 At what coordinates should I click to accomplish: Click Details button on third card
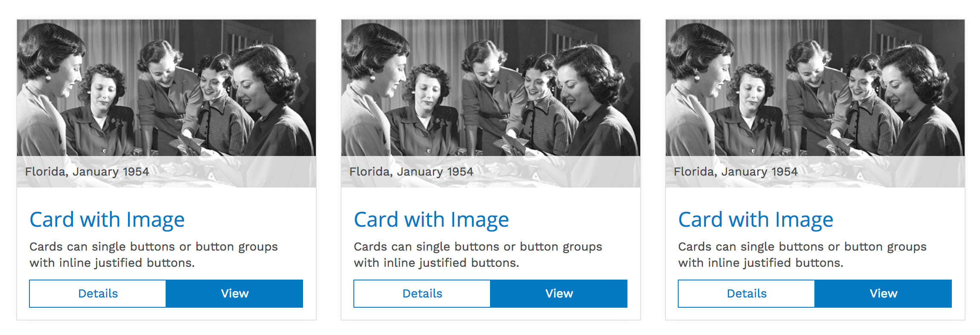[x=747, y=294]
